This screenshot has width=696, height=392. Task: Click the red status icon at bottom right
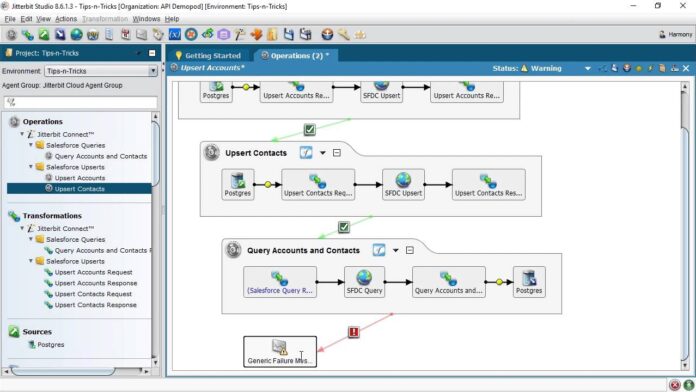pos(674,384)
